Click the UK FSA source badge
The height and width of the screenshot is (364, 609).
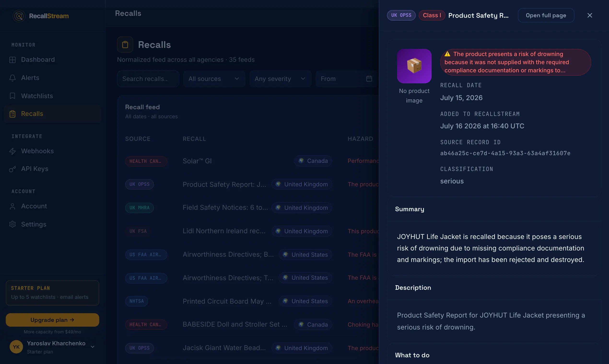click(x=138, y=231)
